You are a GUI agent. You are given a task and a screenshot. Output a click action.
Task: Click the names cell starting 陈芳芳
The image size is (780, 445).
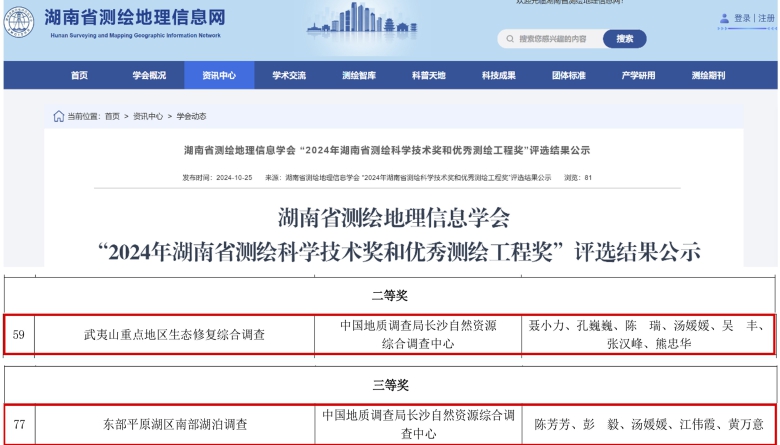(649, 424)
